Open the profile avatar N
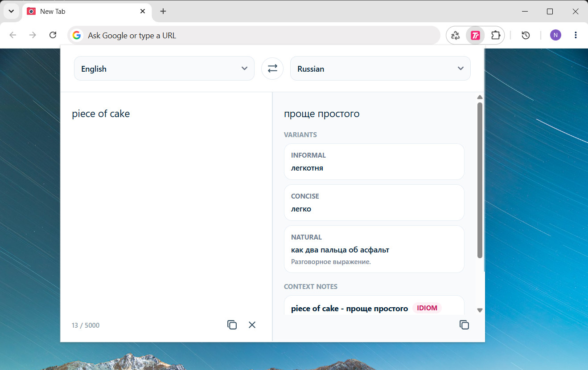 tap(555, 35)
